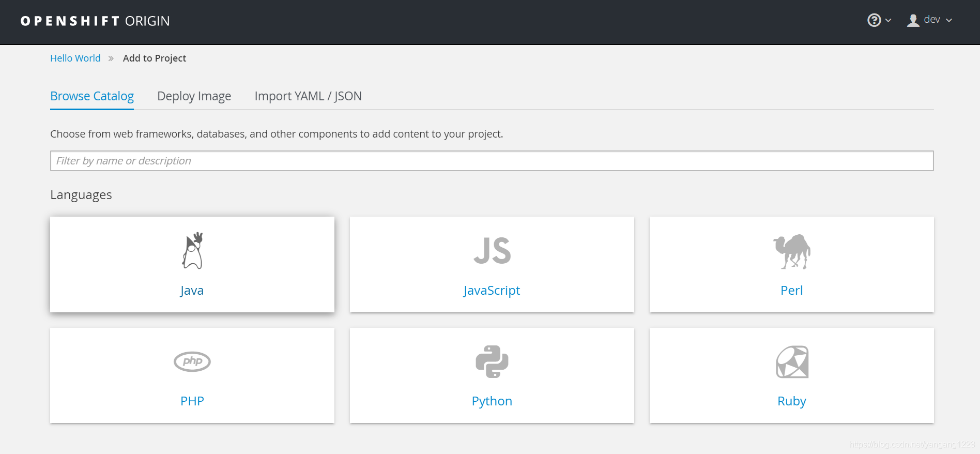The width and height of the screenshot is (980, 454).
Task: Click the OpenShift Origin logo
Action: point(95,21)
